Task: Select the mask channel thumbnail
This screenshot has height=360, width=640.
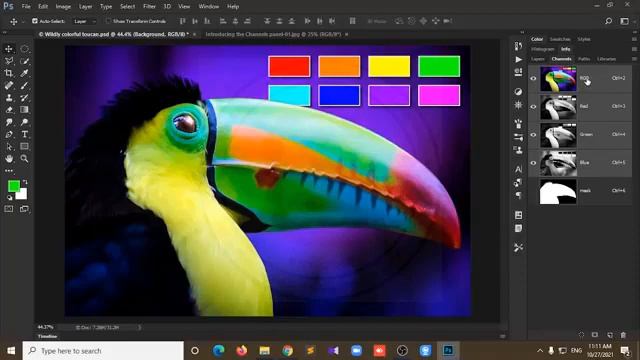Action: pyautogui.click(x=558, y=191)
